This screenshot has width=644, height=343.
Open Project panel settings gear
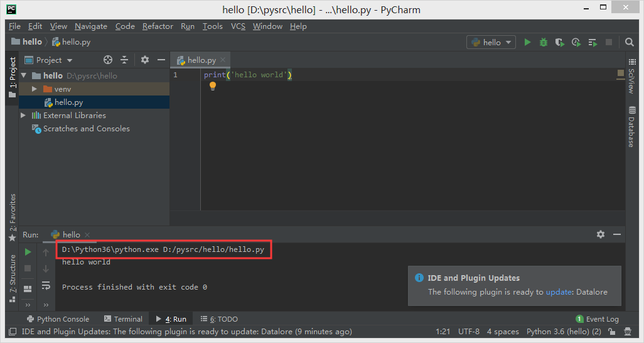145,60
